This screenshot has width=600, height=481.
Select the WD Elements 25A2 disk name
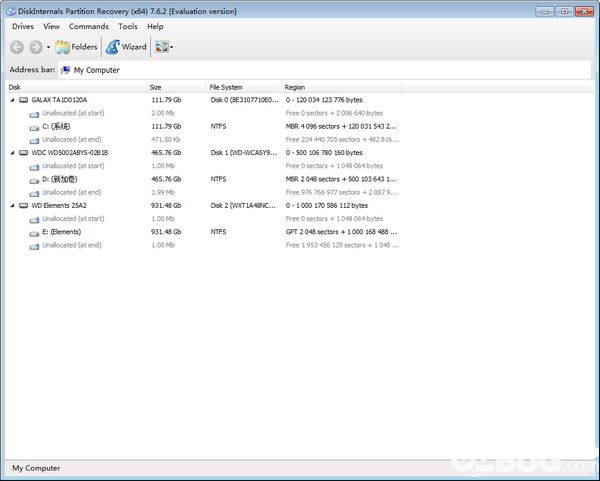coord(59,205)
